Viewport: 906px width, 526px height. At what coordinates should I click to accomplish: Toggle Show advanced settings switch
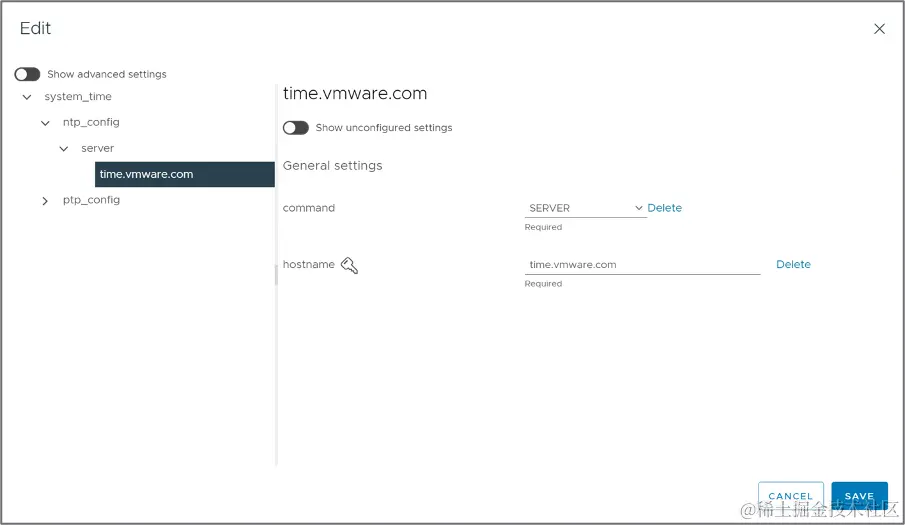click(x=27, y=74)
